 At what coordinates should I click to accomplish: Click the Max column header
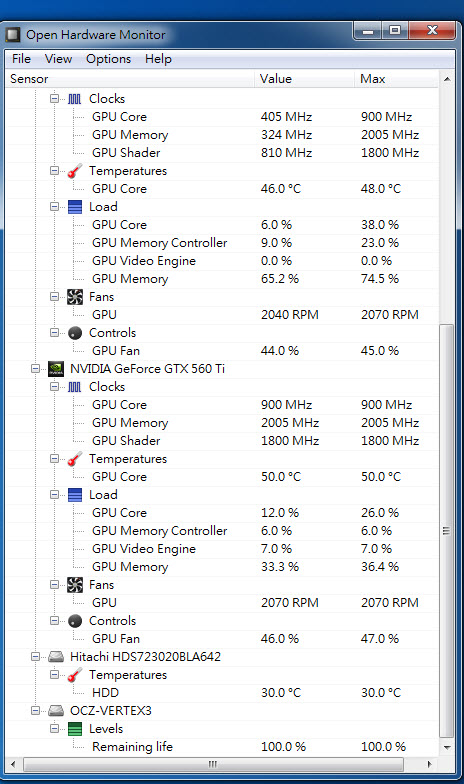pyautogui.click(x=396, y=79)
